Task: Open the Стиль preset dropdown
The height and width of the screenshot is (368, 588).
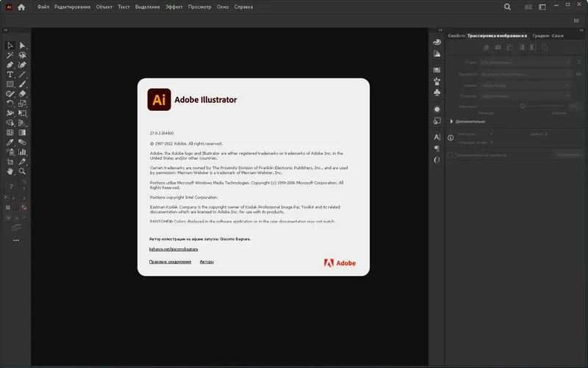Action: point(526,62)
